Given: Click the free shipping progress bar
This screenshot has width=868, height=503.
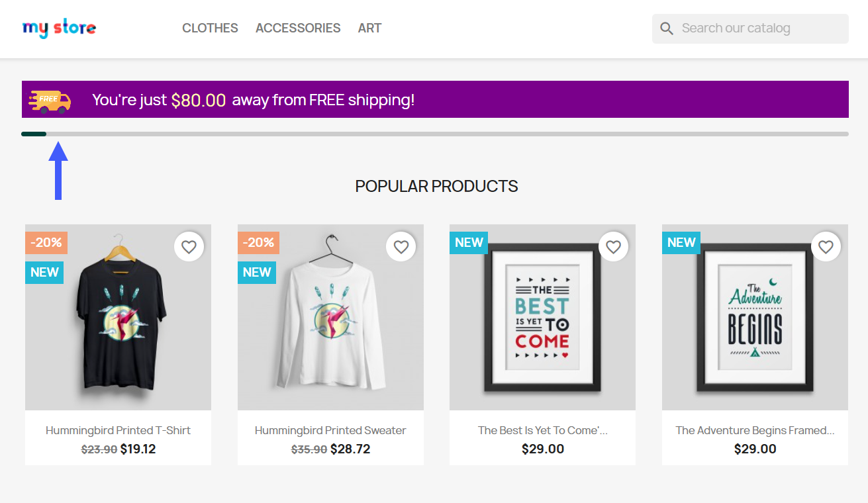Looking at the screenshot, I should (x=435, y=134).
